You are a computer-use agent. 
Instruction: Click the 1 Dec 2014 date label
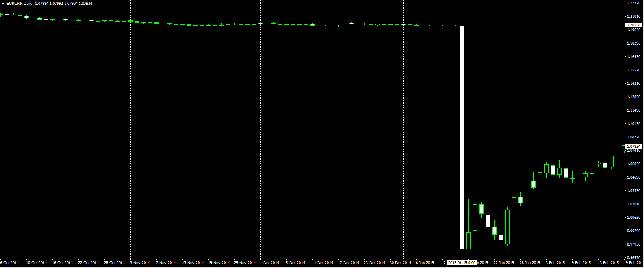269,263
